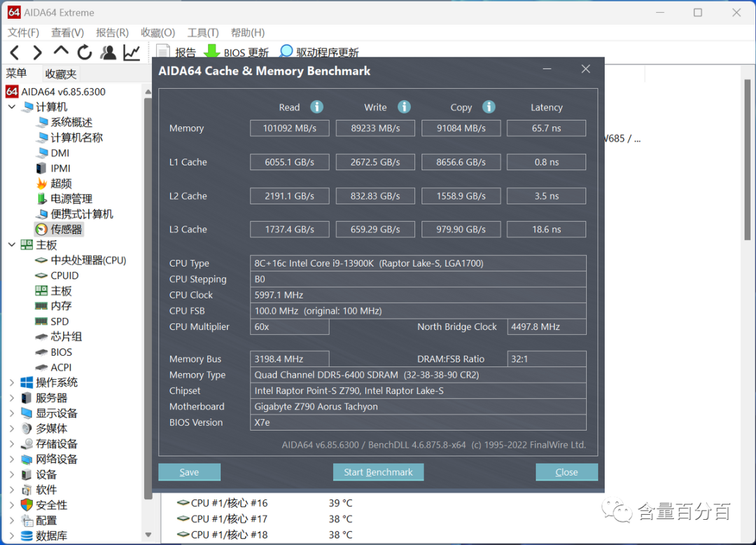Select 配置 tree item
Screen dimensions: 756x545
pyautogui.click(x=39, y=520)
